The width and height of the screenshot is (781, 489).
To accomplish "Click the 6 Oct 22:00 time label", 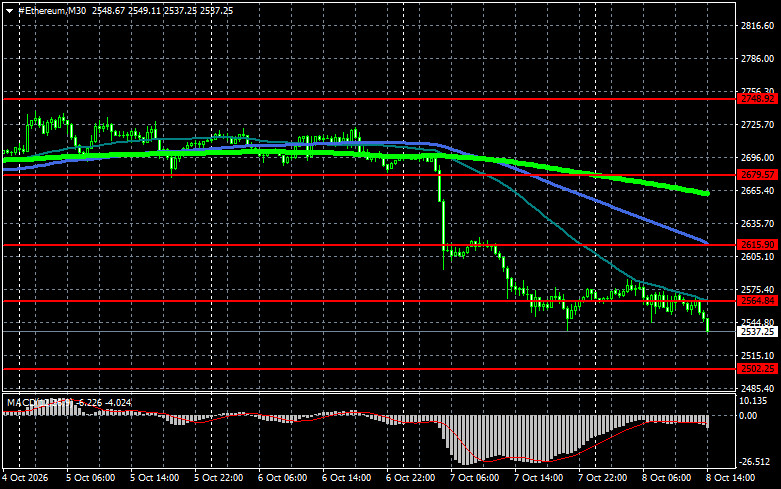I will (411, 478).
